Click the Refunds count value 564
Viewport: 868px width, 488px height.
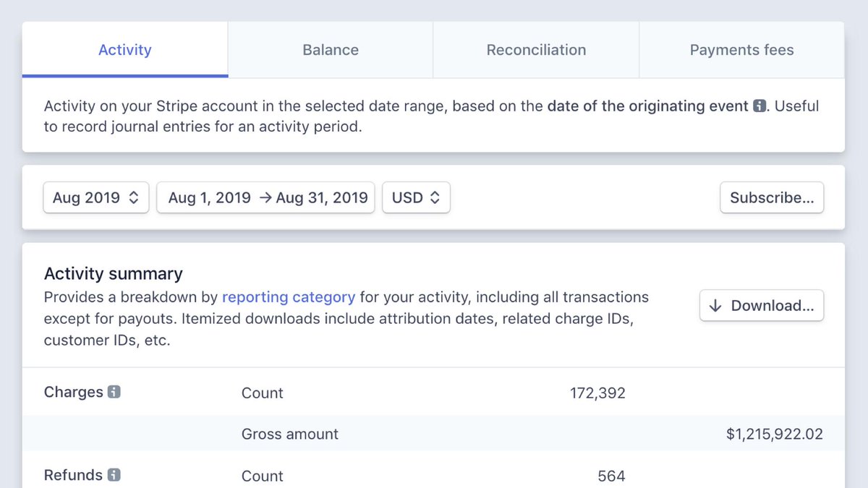pyautogui.click(x=611, y=476)
